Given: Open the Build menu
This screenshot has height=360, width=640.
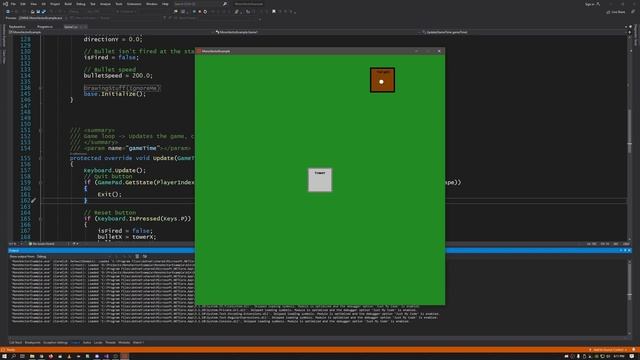Looking at the screenshot, I should [68, 4].
